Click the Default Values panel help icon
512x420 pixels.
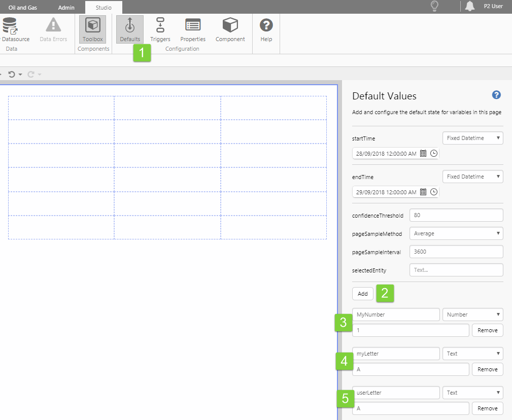point(496,95)
